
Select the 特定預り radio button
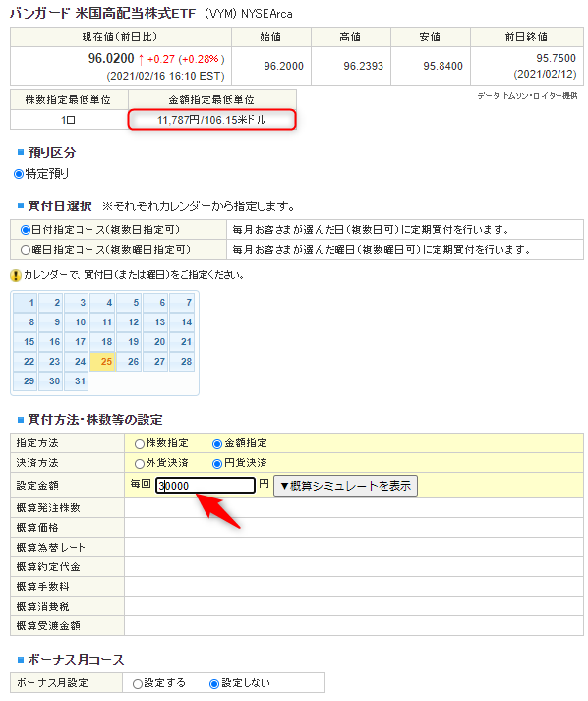click(x=19, y=174)
